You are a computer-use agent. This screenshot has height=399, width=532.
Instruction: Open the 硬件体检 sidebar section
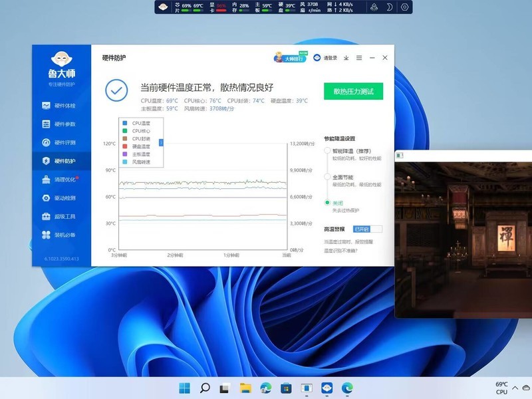[x=59, y=106]
